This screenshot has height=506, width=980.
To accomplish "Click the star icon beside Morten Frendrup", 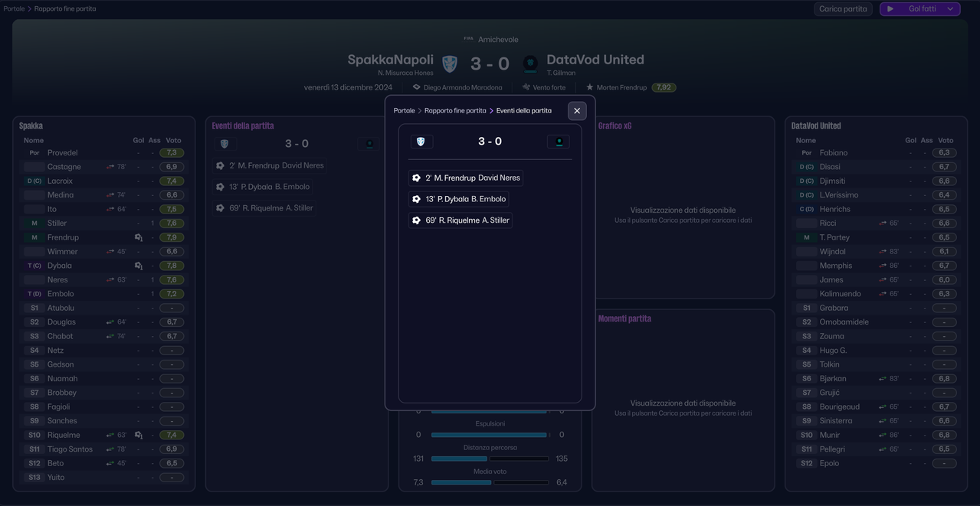I will click(590, 87).
